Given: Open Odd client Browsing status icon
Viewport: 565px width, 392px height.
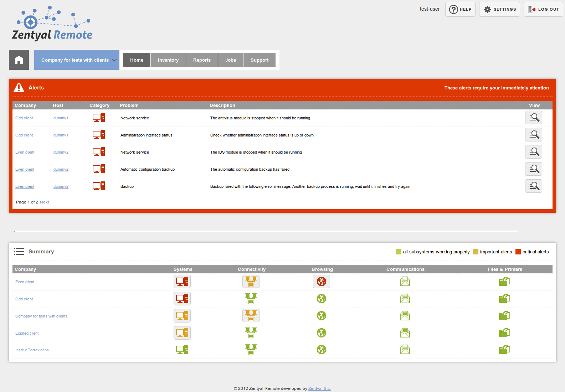Looking at the screenshot, I should pyautogui.click(x=322, y=299).
